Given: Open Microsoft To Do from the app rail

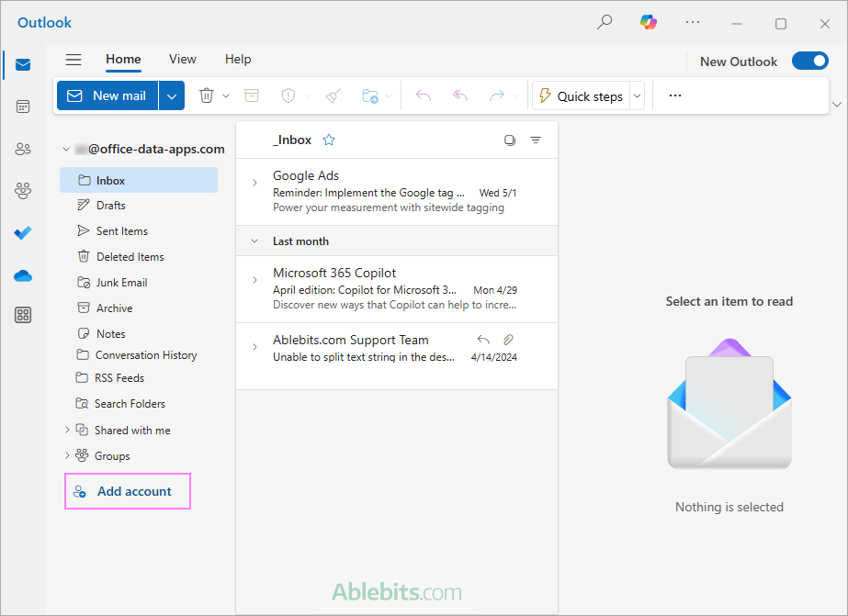Looking at the screenshot, I should (22, 232).
